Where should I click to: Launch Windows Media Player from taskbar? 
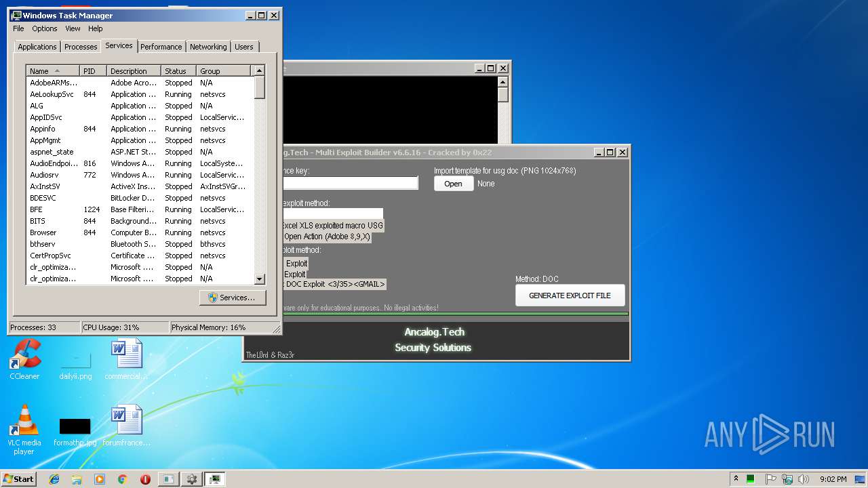pos(100,479)
